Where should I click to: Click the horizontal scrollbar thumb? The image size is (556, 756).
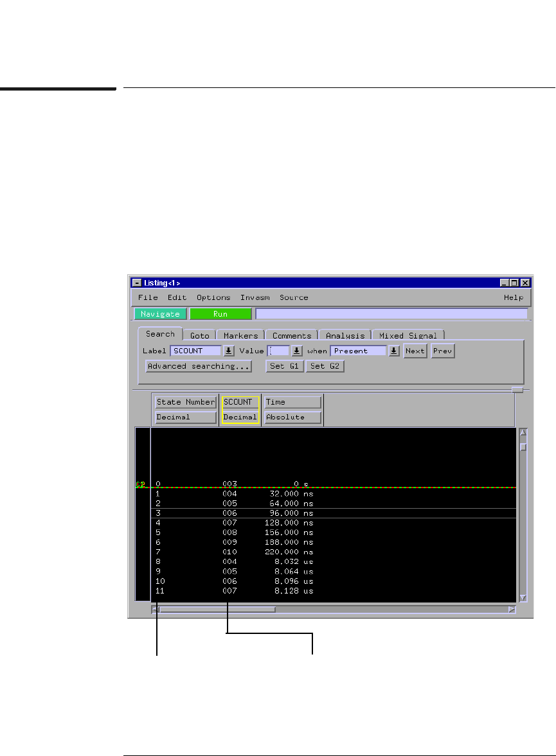[217, 610]
